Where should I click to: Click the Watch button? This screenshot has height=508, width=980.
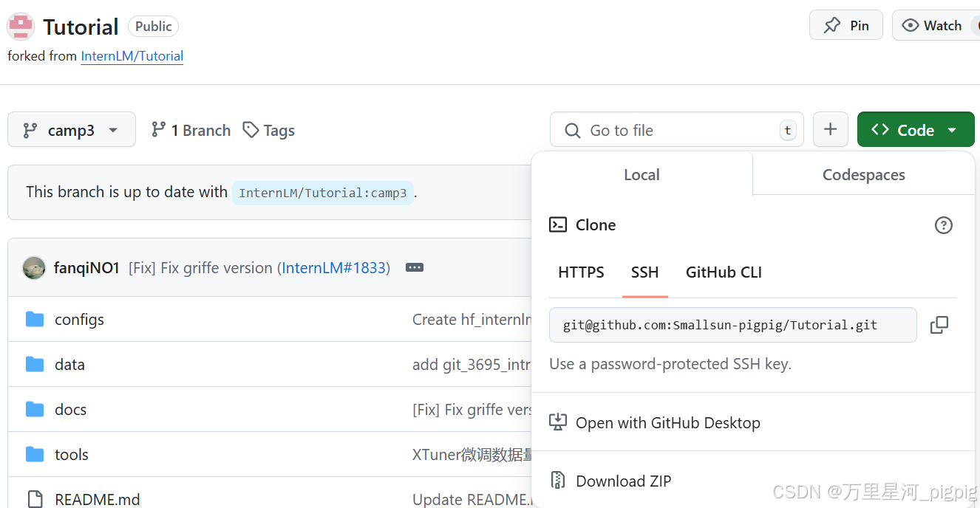pos(936,26)
